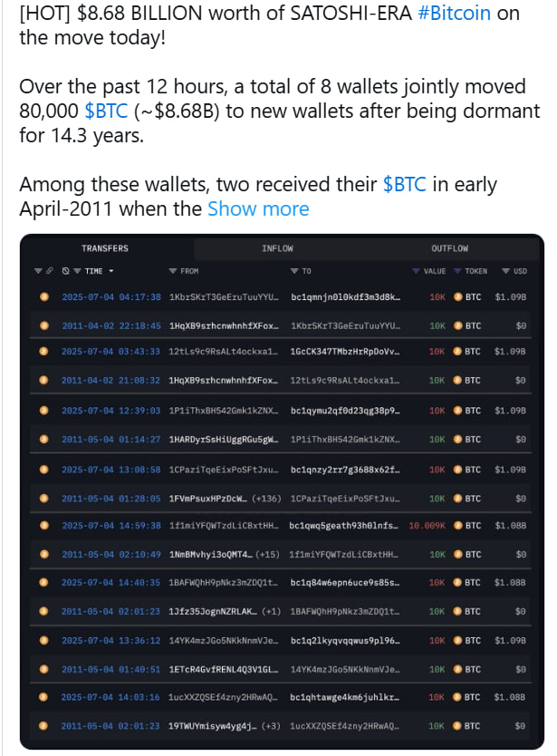Click the filter icon beside the TO column
Screen dimensions: 557x756
[x=295, y=269]
